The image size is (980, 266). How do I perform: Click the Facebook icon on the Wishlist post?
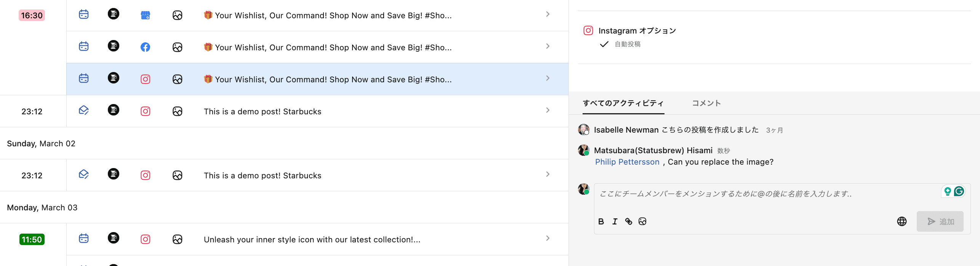point(145,47)
